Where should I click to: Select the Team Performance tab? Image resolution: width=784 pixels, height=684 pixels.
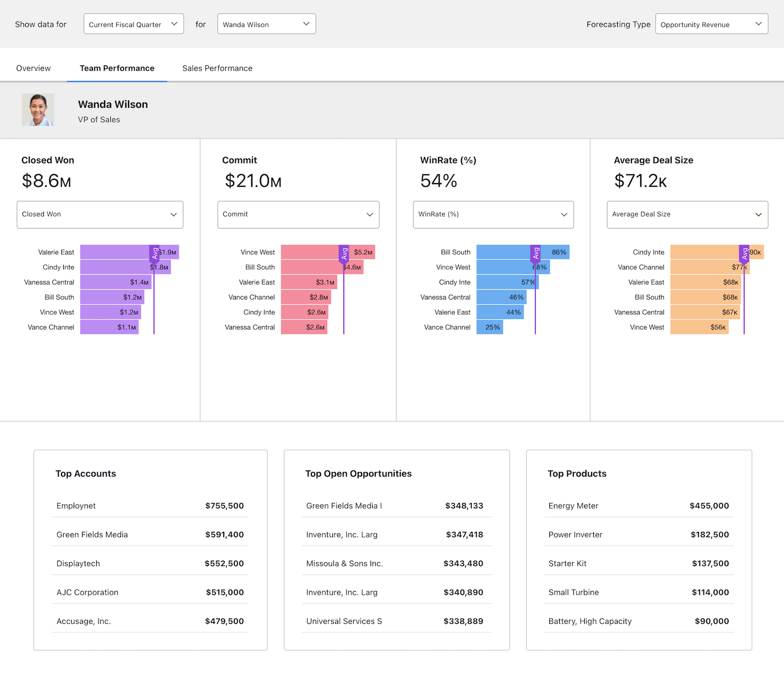[117, 68]
